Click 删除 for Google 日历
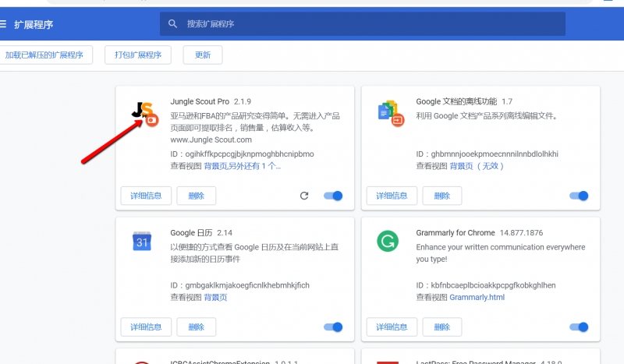The image size is (624, 364). pyautogui.click(x=197, y=327)
